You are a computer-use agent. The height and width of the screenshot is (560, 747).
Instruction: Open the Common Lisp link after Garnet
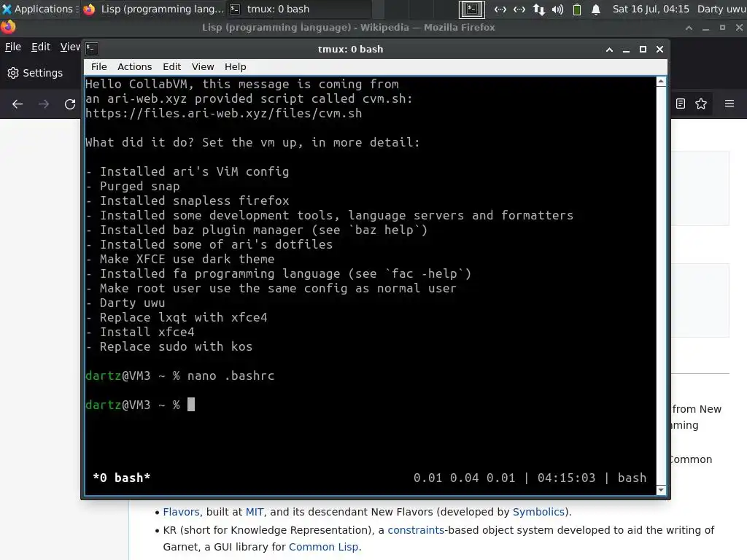323,547
